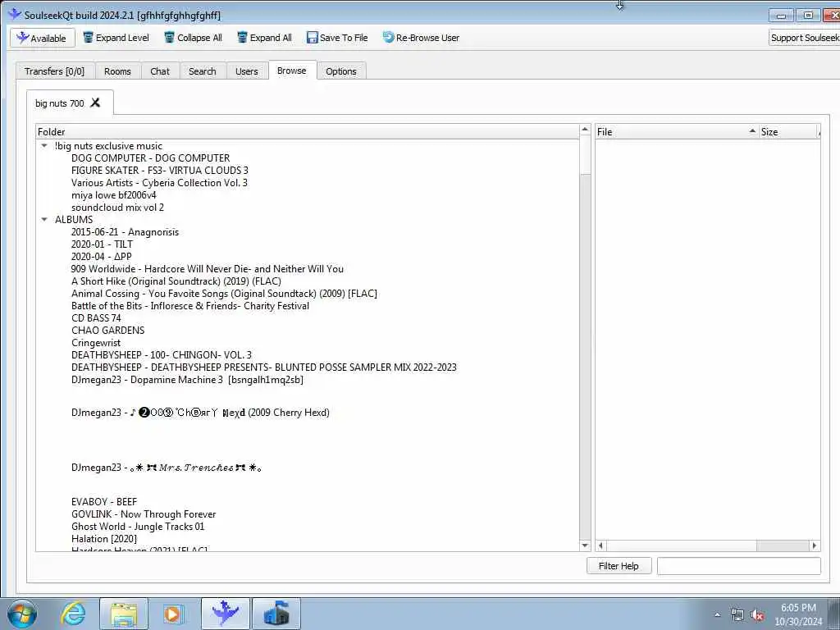Screen dimensions: 840x630
Task: Select Animal Cossing - You Favoite Songs folder
Action: pos(224,294)
